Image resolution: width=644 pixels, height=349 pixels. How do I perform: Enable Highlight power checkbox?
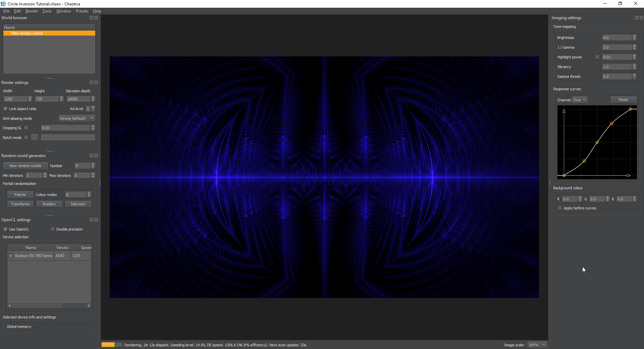click(597, 57)
